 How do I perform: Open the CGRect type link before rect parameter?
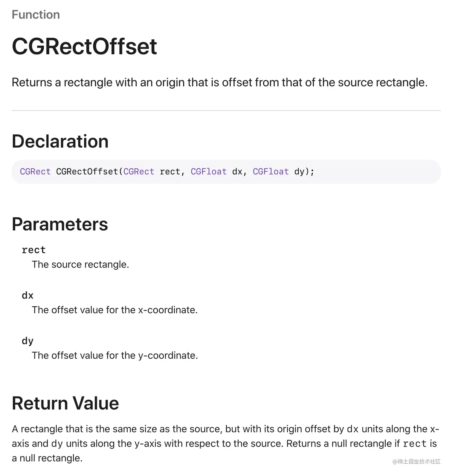tap(139, 171)
